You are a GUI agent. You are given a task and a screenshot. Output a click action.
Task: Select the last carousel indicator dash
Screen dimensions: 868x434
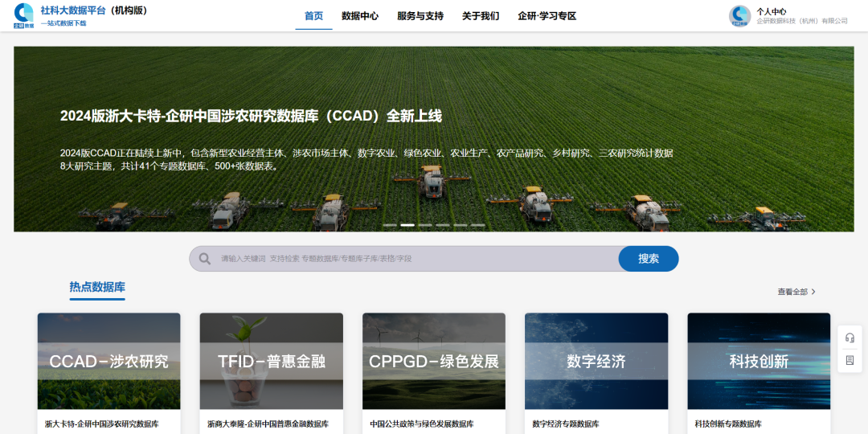(x=477, y=225)
